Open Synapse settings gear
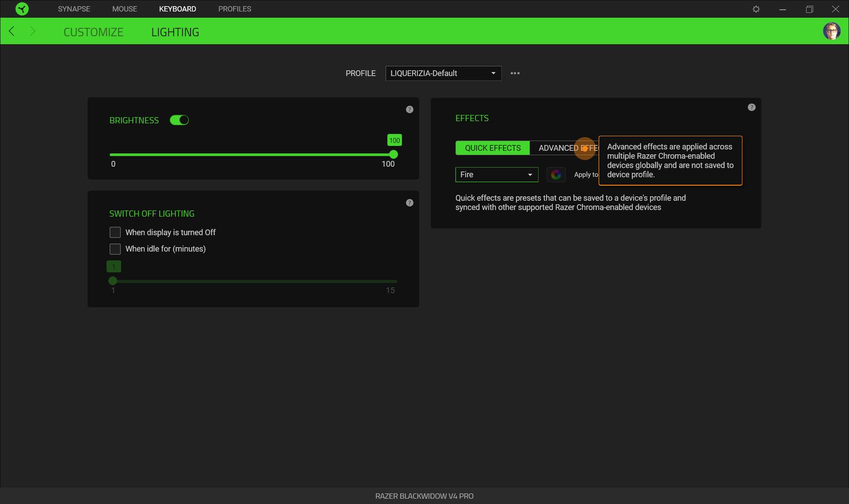 [756, 9]
